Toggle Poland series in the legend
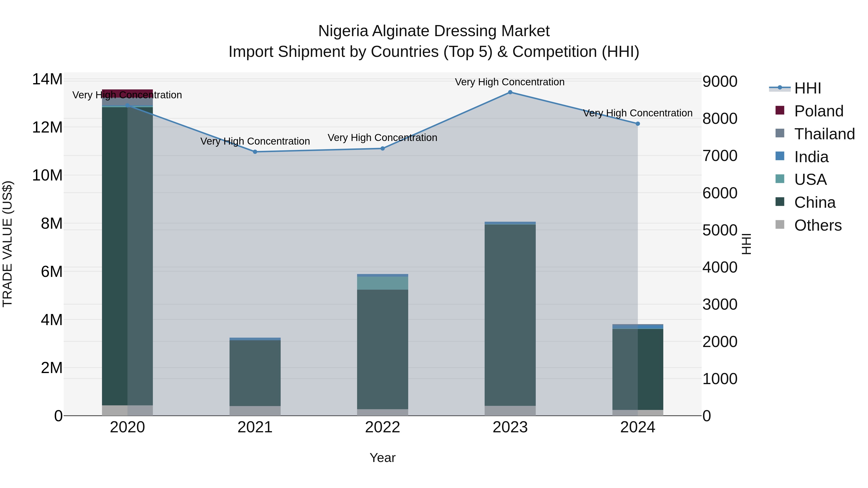Viewport: 868px width, 488px height. click(x=809, y=111)
